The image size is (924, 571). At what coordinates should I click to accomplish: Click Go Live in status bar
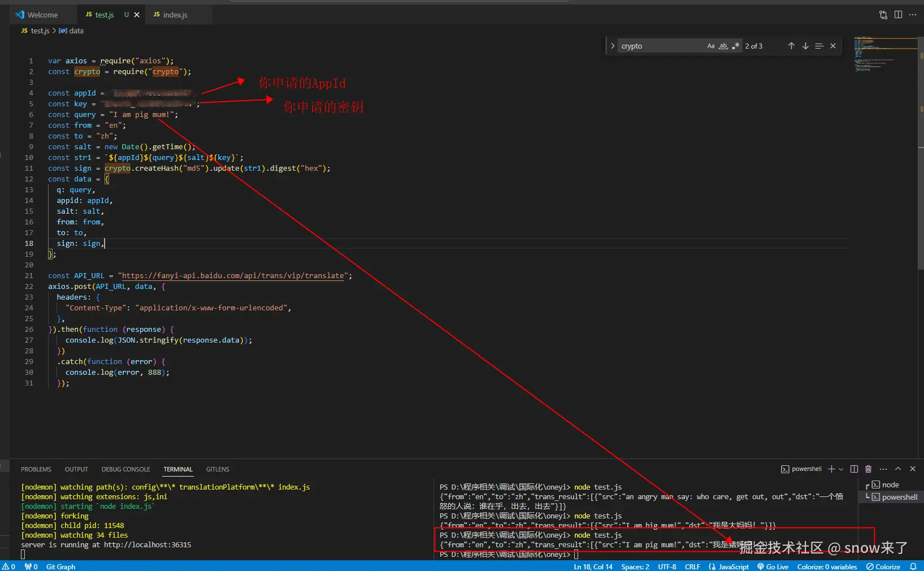(773, 566)
